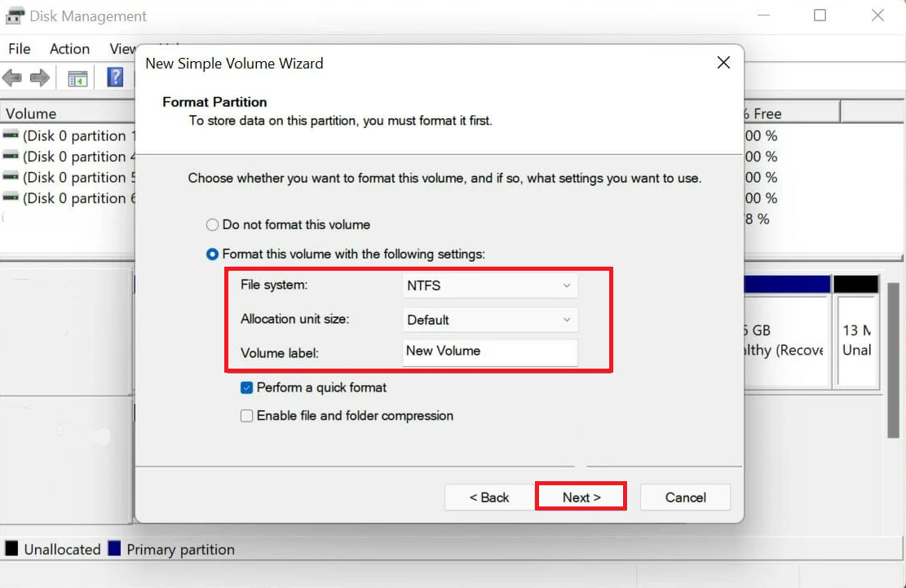Click the '8 %' free space value
906x588 pixels.
(x=757, y=219)
